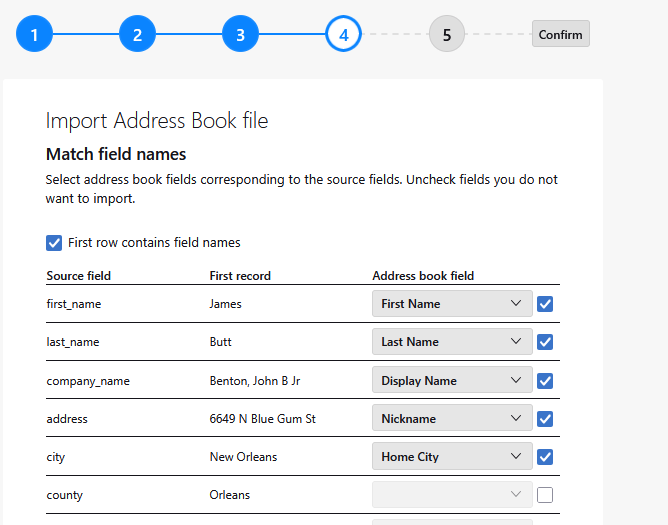Uncheck import checkbox for first_name row
The image size is (668, 525).
(545, 304)
